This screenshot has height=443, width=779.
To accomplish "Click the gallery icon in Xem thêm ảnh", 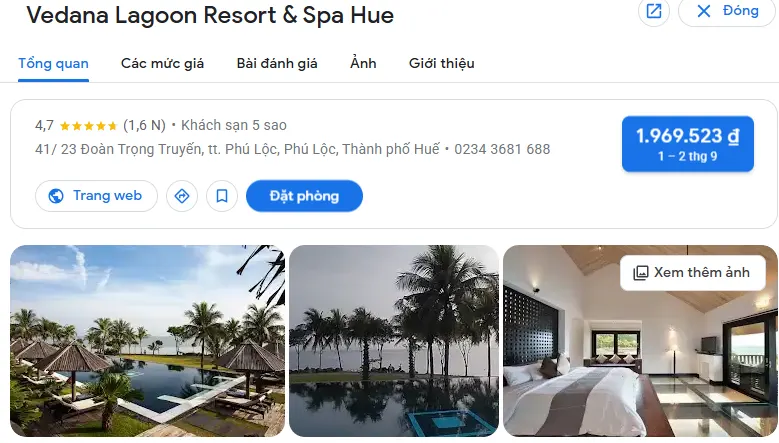I will (x=640, y=273).
